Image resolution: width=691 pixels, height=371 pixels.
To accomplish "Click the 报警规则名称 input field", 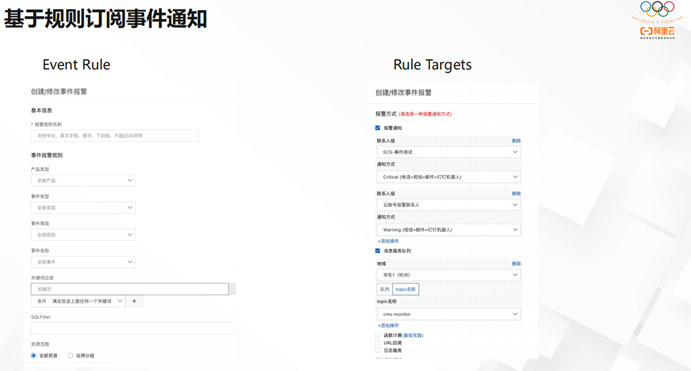I will pos(115,136).
